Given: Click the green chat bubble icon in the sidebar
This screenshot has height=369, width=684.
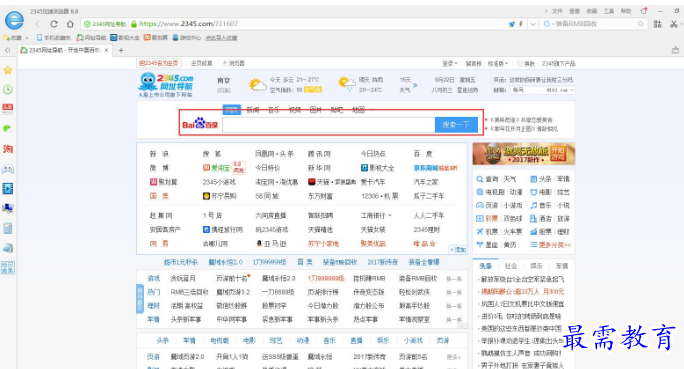Looking at the screenshot, I should point(8,128).
